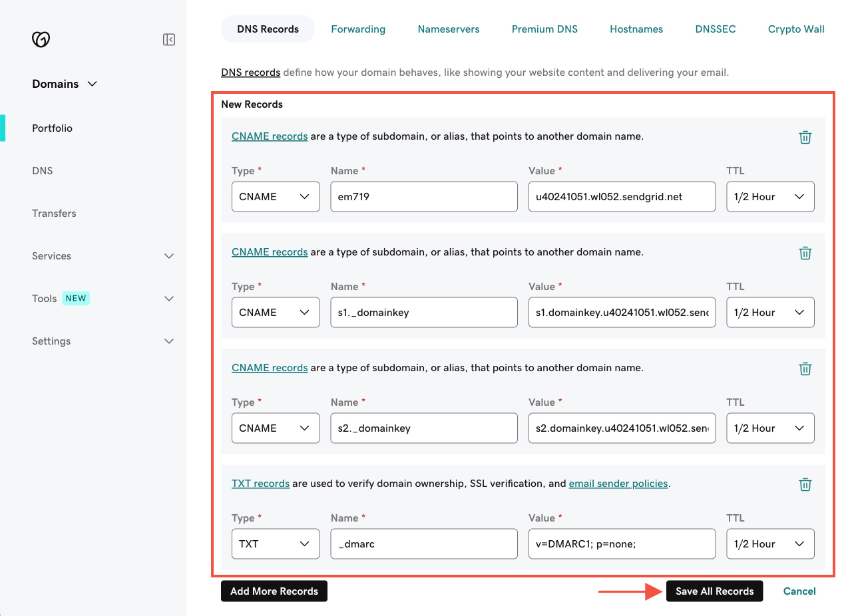Image resolution: width=852 pixels, height=616 pixels.
Task: Click Save All Records
Action: [x=714, y=591]
